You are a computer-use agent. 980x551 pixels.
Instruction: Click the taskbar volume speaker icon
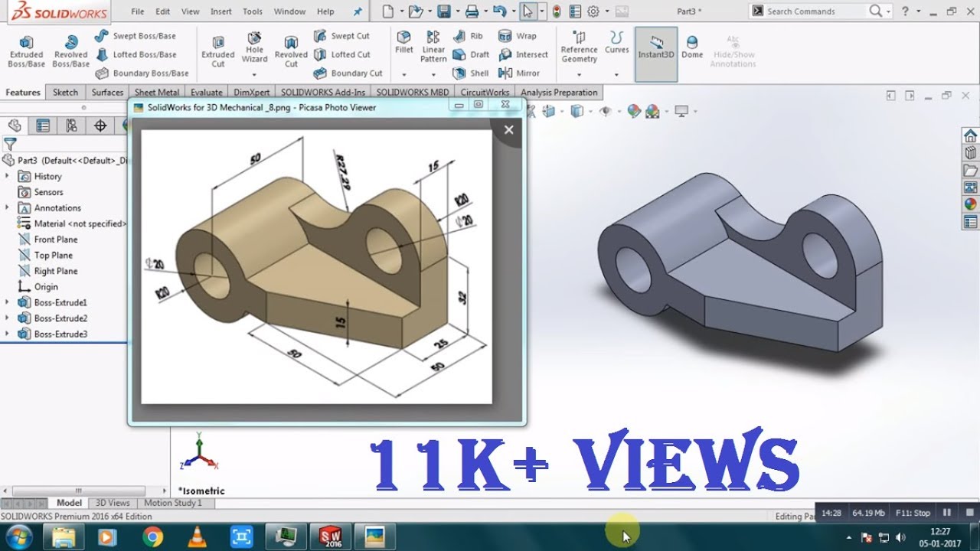click(901, 537)
